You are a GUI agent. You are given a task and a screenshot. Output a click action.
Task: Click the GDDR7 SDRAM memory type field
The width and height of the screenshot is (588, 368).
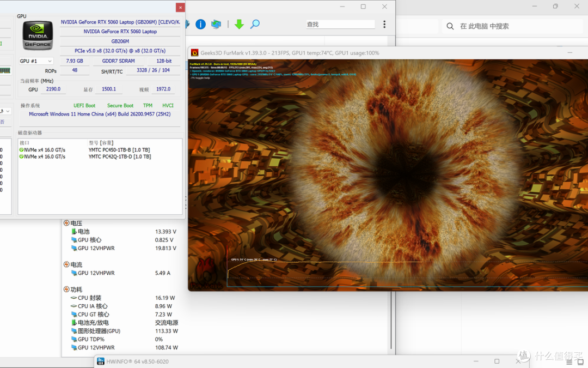pos(119,61)
